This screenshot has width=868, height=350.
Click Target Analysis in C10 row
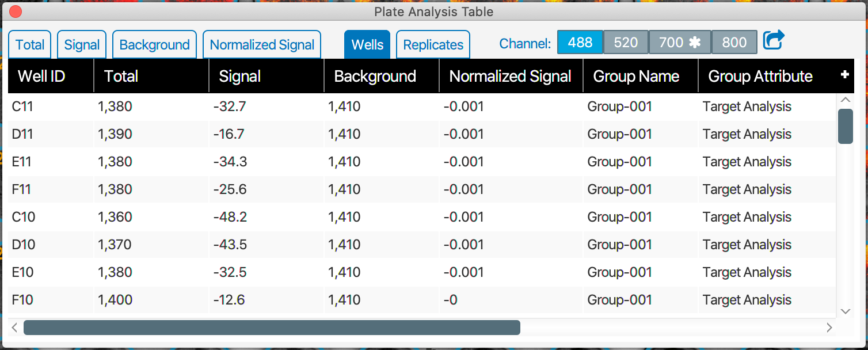747,217
